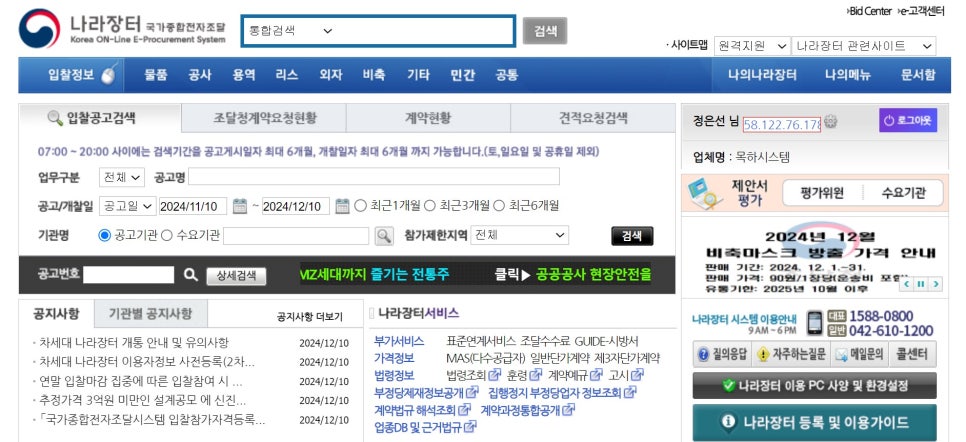Click into the 공고명 text field
Viewport: 966px width, 442px height.
click(x=374, y=178)
